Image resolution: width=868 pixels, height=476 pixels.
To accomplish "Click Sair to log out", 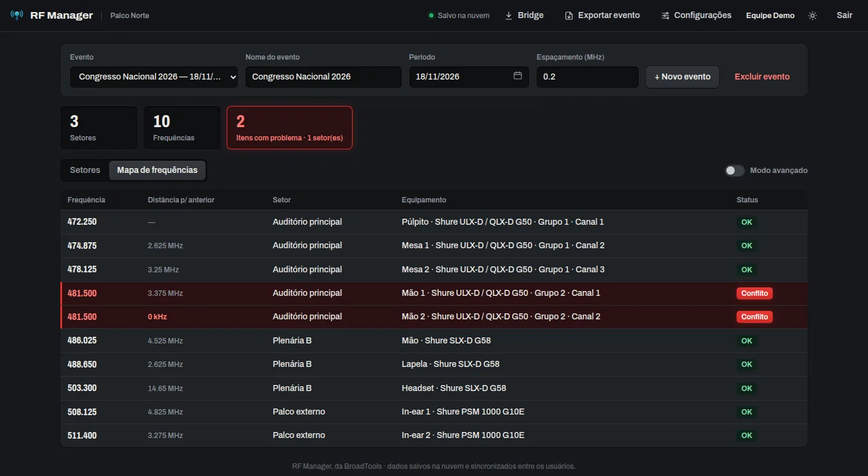I will [x=844, y=15].
